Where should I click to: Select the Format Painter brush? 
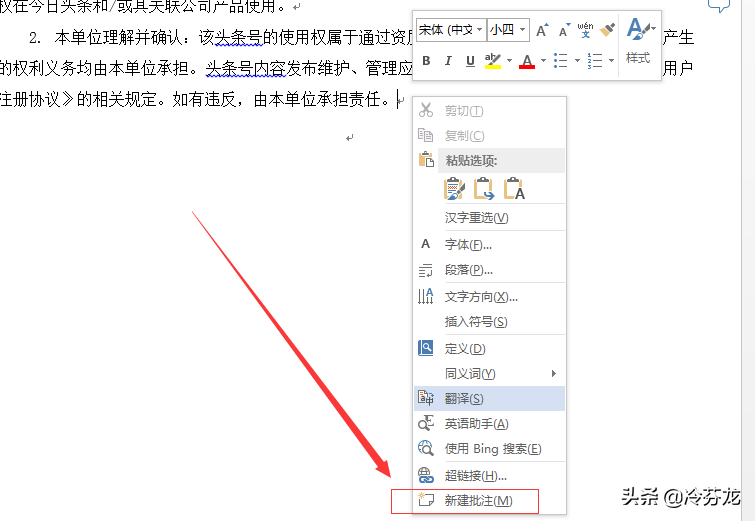(608, 30)
